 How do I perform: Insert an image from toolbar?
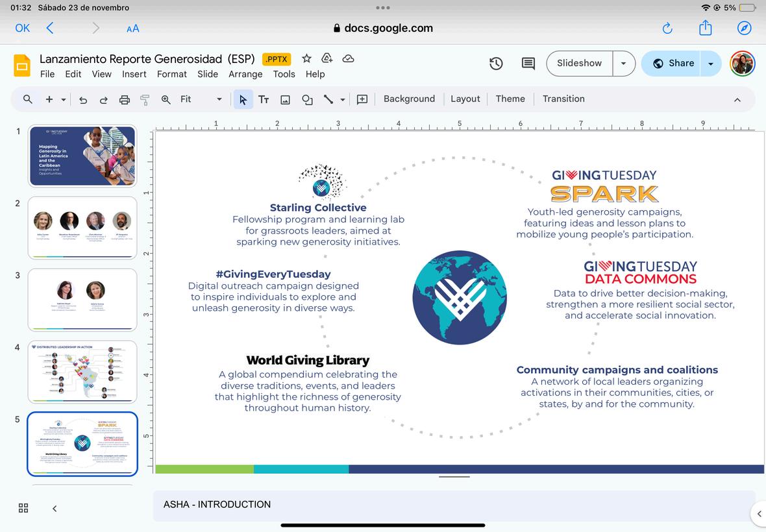click(285, 99)
